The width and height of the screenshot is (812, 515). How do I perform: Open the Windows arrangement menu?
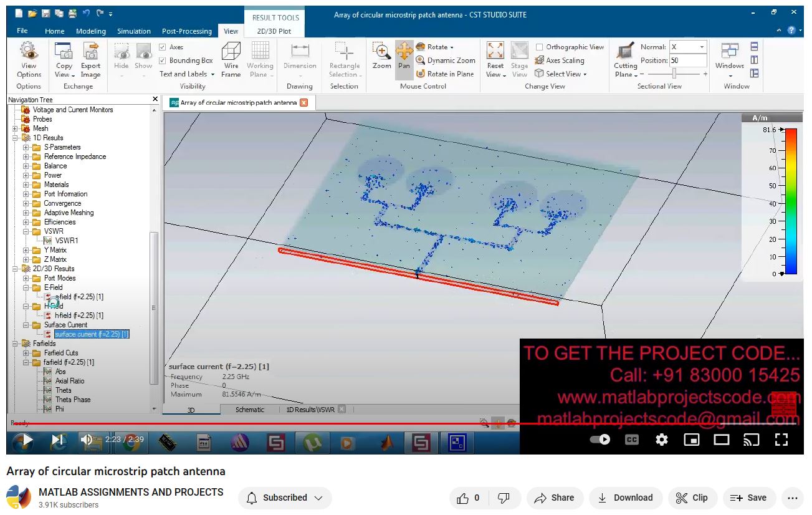click(x=729, y=60)
